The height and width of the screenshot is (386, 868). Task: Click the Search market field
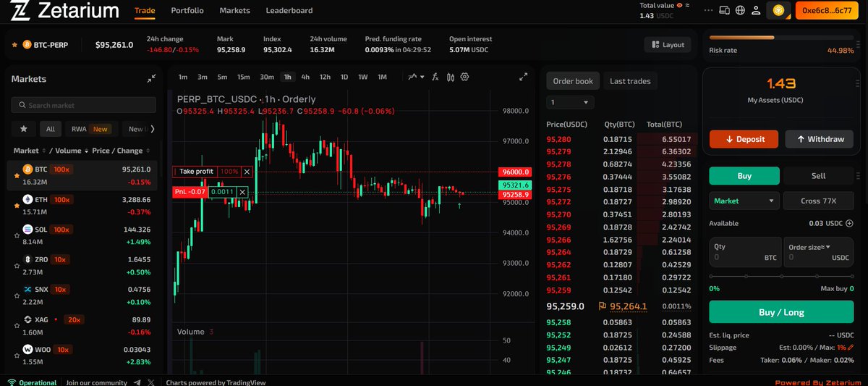click(x=83, y=105)
